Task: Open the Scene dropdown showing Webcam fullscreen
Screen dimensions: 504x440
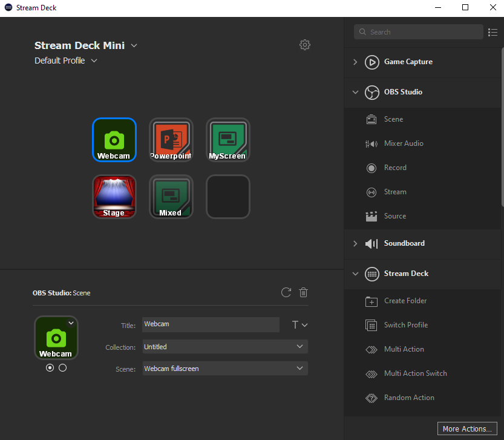Action: point(225,369)
